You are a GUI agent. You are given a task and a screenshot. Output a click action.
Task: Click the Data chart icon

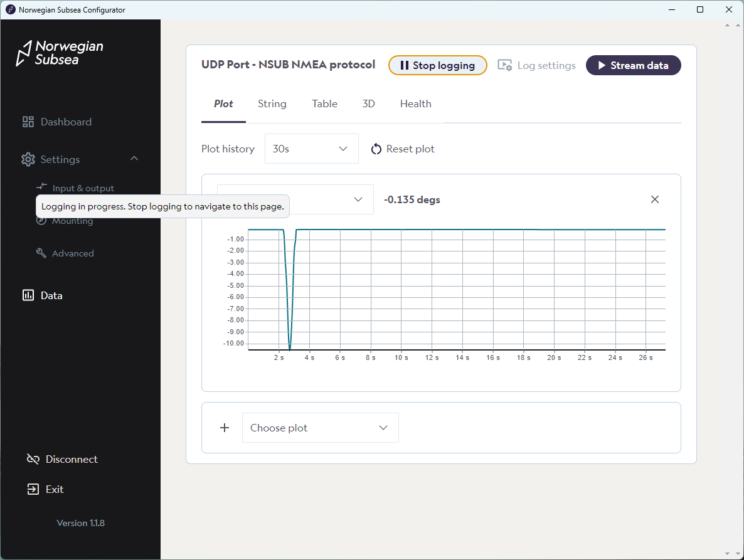click(28, 295)
